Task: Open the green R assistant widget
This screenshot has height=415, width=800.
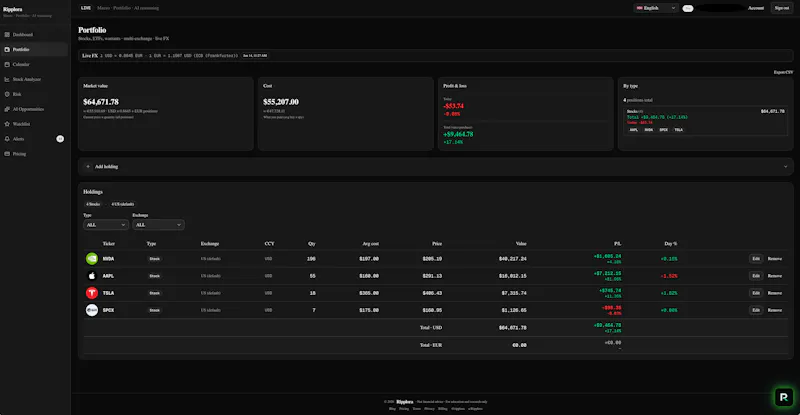Action: pos(784,397)
